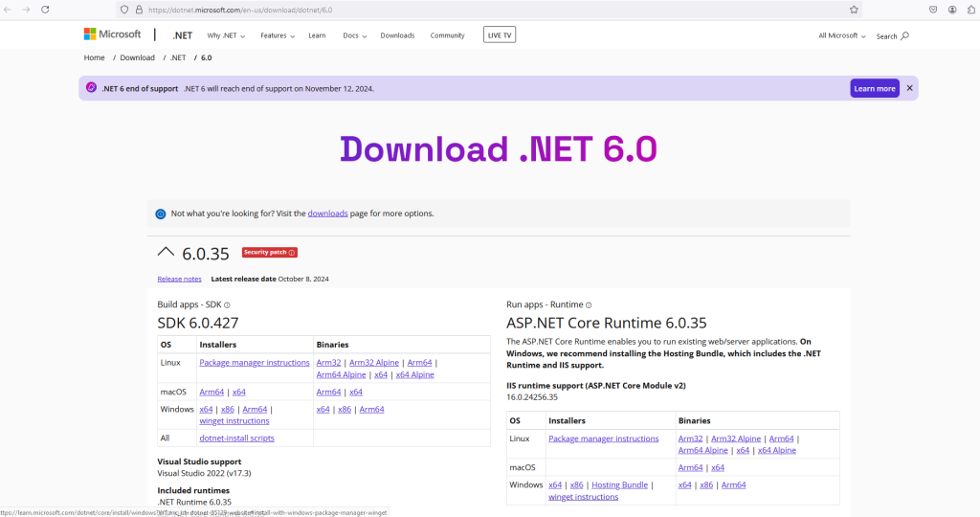Open the Downloads menu item
This screenshot has width=980, height=517.
[397, 35]
